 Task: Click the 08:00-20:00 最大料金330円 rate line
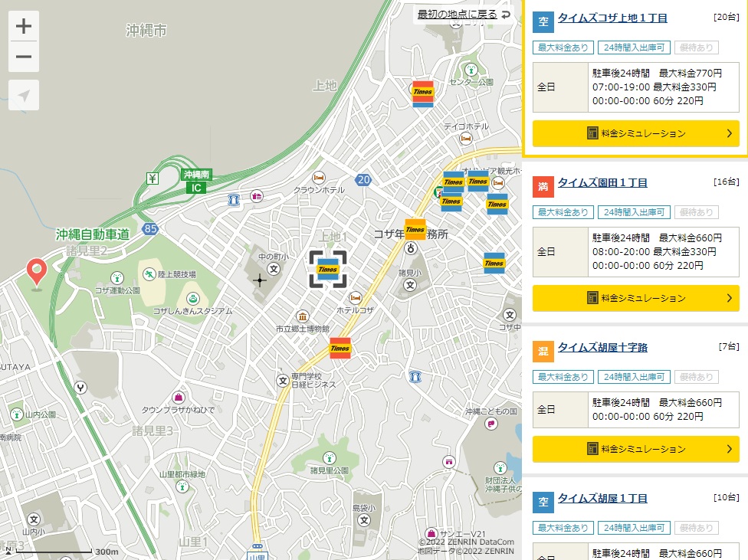point(654,251)
